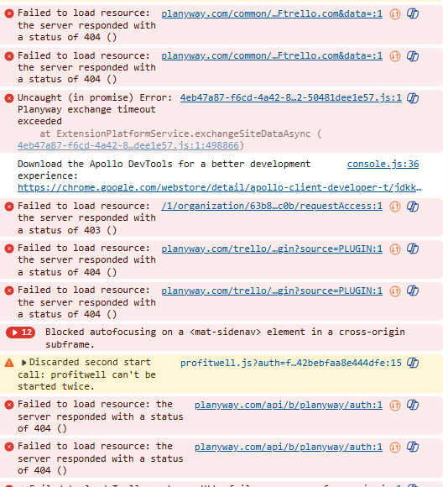Image resolution: width=448 pixels, height=487 pixels.
Task: Expand the 12 grouped Blocked autofocusing messages
Action: pos(20,333)
